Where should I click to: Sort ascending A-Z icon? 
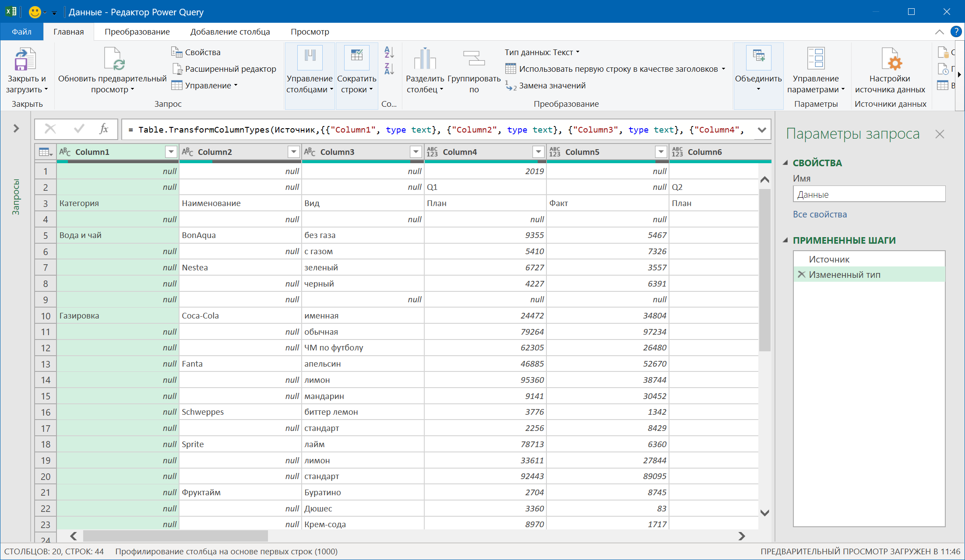(x=389, y=52)
